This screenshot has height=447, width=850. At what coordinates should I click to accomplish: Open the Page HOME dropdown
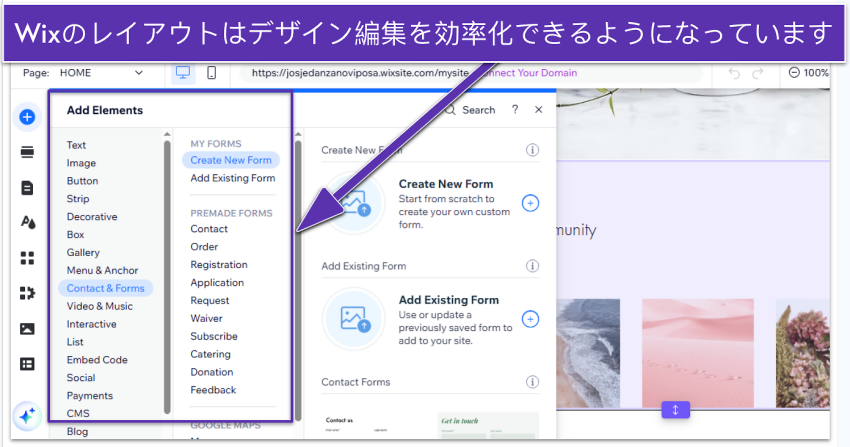point(101,73)
